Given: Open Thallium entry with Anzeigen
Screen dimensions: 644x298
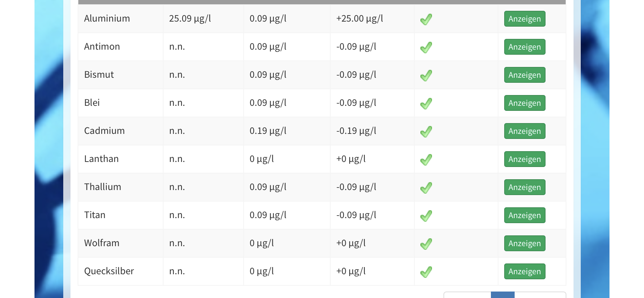Looking at the screenshot, I should point(524,187).
